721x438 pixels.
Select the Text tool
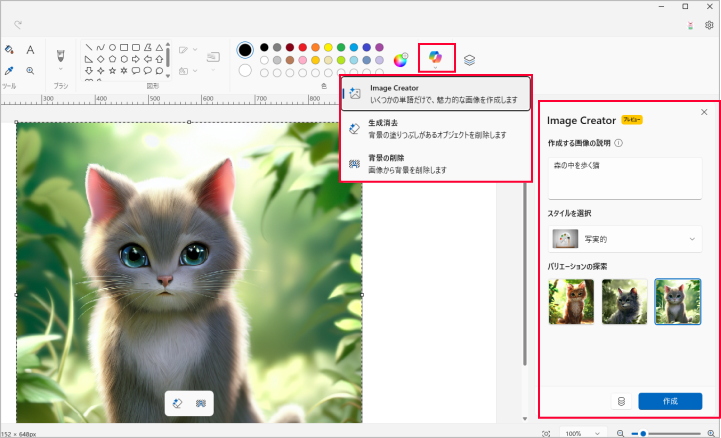click(30, 49)
